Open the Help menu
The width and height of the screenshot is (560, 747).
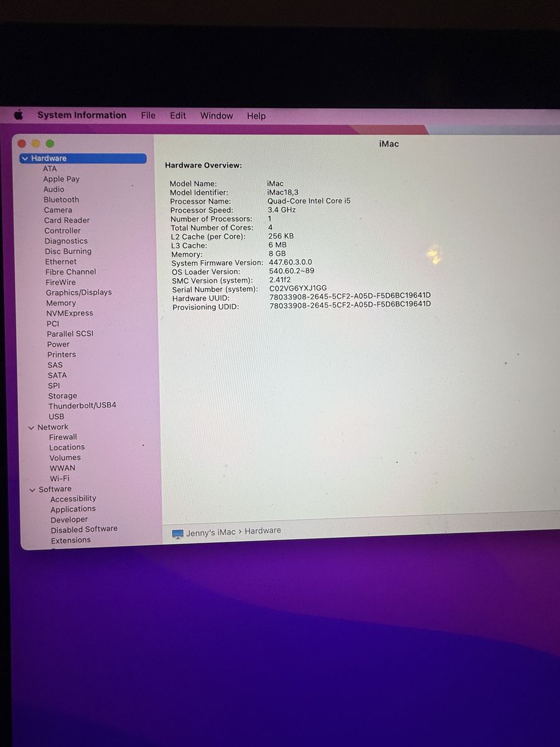256,116
